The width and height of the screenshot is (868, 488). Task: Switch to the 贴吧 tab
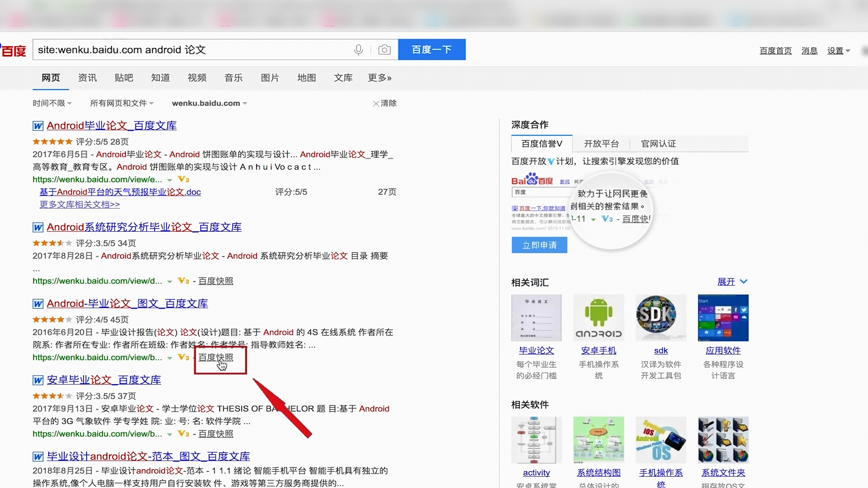coord(124,78)
